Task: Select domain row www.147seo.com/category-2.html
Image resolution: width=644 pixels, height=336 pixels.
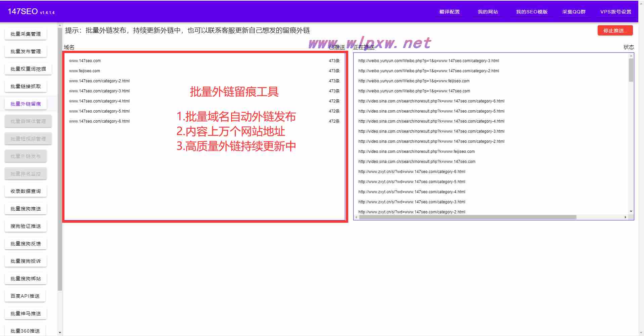Action: [204, 81]
